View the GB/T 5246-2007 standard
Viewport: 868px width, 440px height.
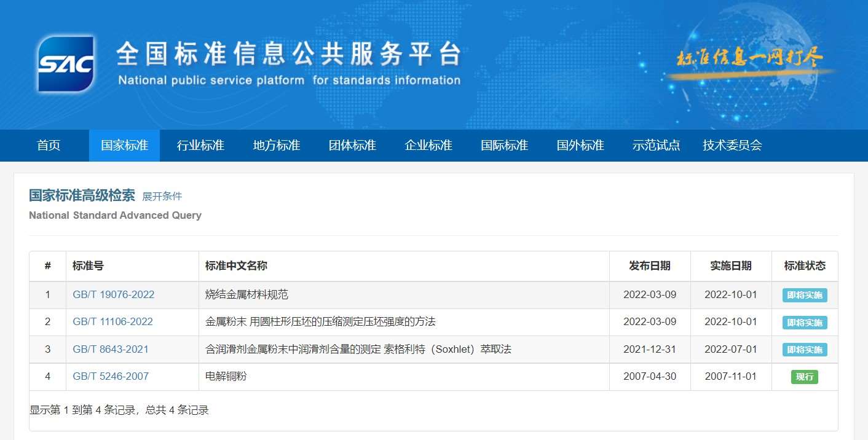pos(111,377)
